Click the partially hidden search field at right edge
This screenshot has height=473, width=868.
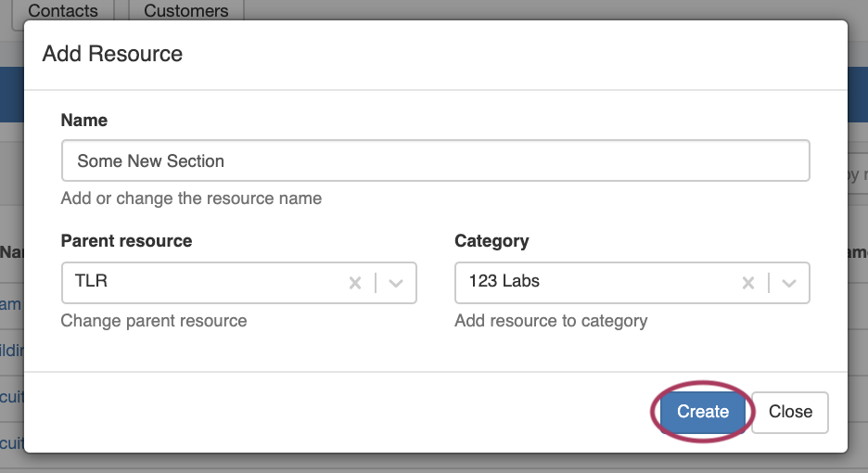click(x=858, y=174)
